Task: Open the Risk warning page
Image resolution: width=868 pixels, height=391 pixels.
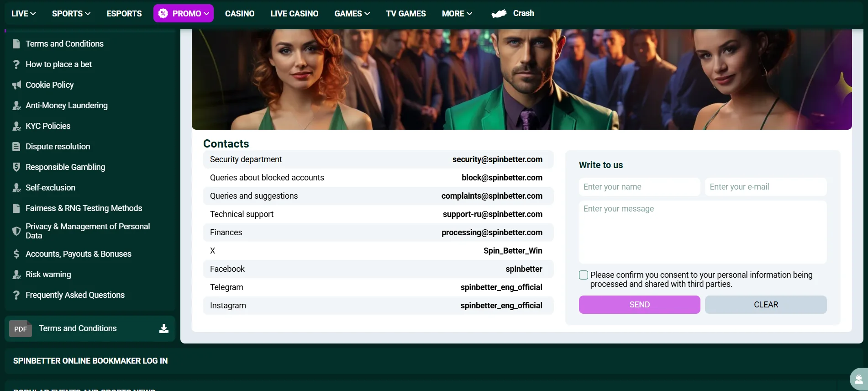Action: [48, 275]
